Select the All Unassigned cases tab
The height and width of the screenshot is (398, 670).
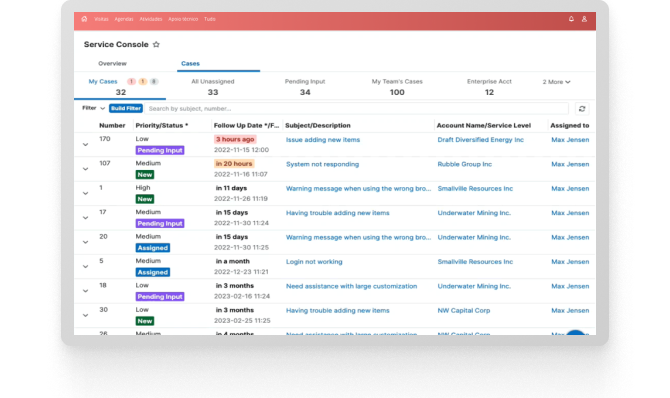click(x=213, y=87)
